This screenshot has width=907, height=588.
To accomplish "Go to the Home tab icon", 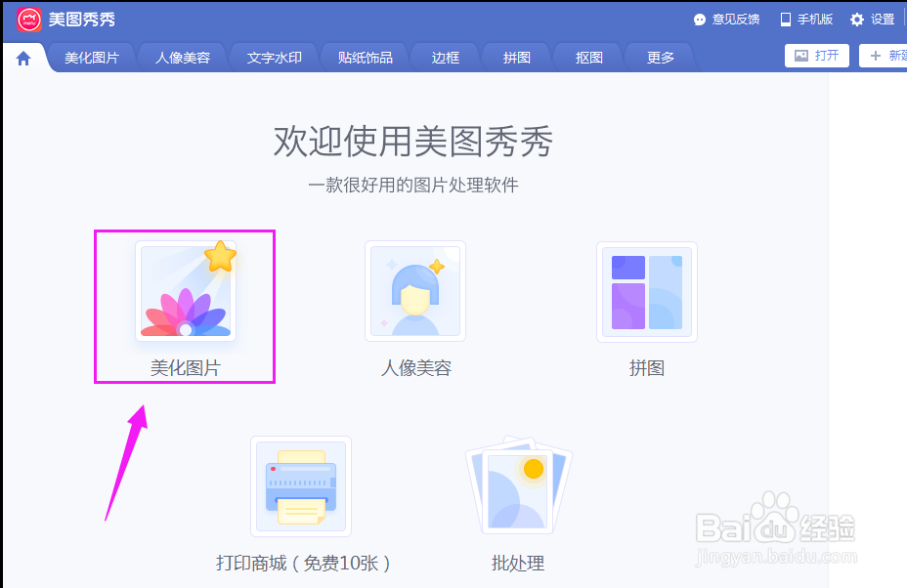I will (x=23, y=59).
